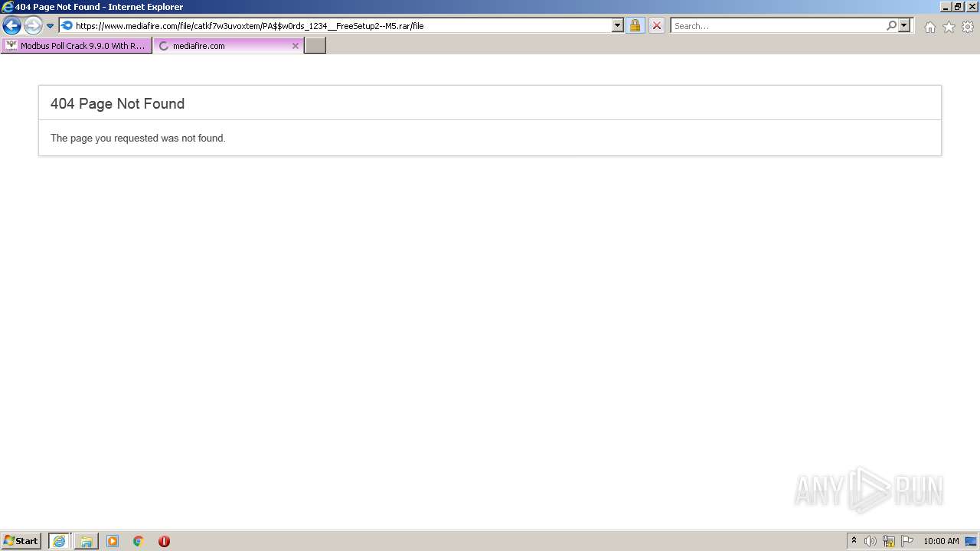Open the search provider dropdown
Image resolution: width=980 pixels, height=551 pixels.
904,25
